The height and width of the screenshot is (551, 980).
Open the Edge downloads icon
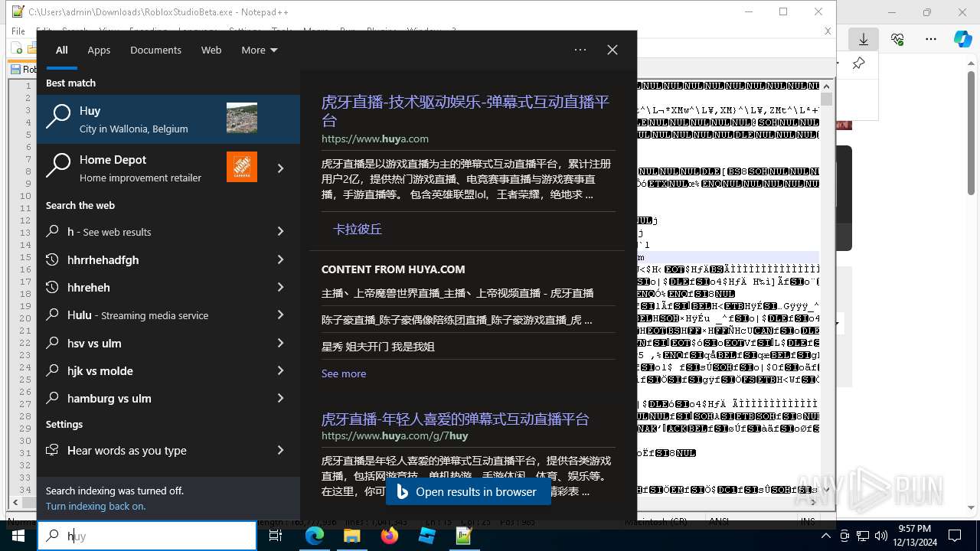[864, 39]
